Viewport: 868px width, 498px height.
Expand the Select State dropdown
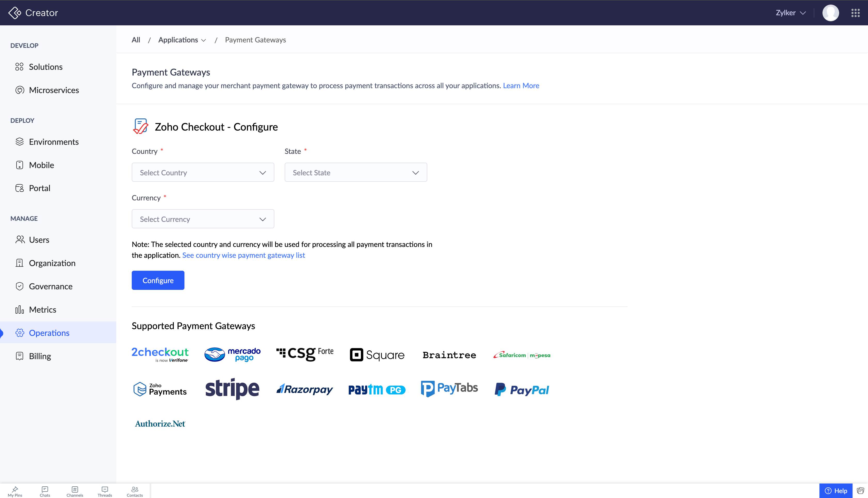(355, 172)
